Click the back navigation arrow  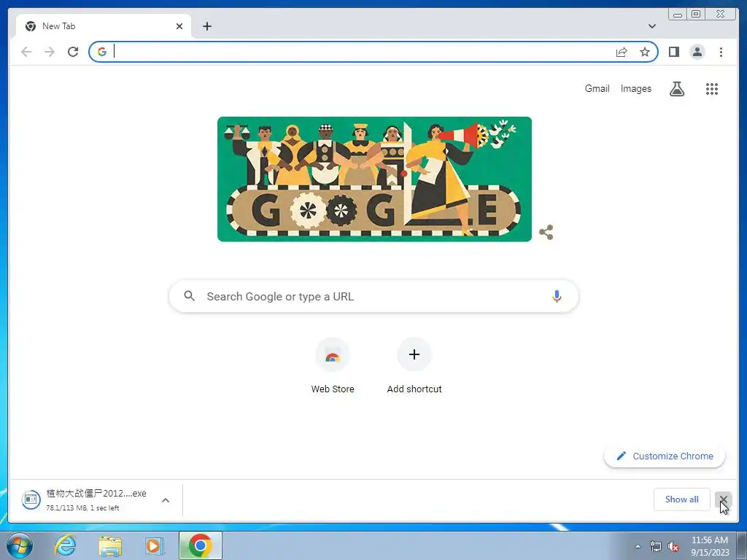click(x=26, y=52)
